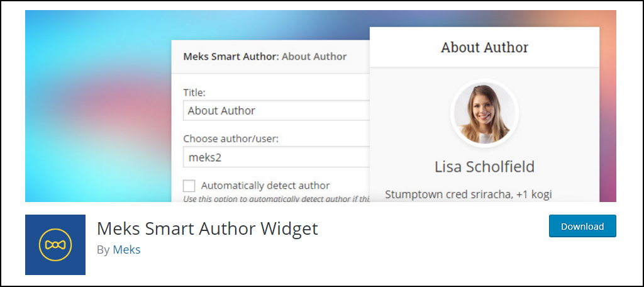This screenshot has width=644, height=287.
Task: Click the 'Choose author/user:' label
Action: tap(231, 139)
